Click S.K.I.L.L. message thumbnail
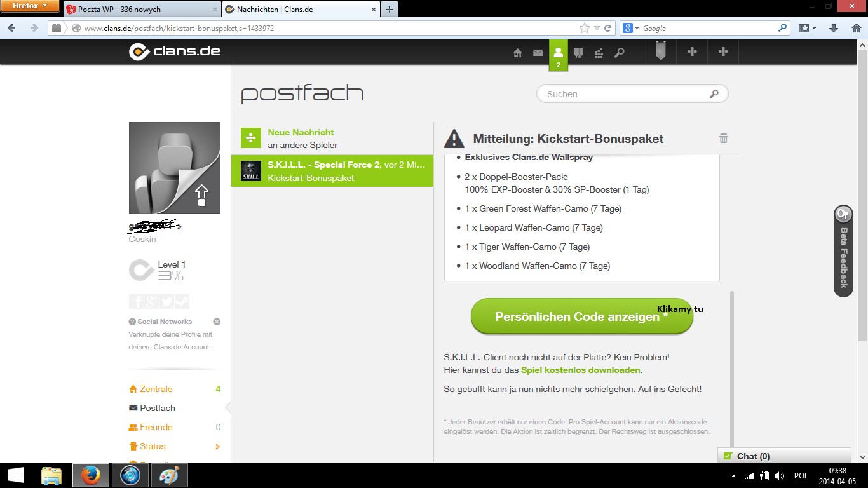Image resolution: width=868 pixels, height=488 pixels. point(251,171)
